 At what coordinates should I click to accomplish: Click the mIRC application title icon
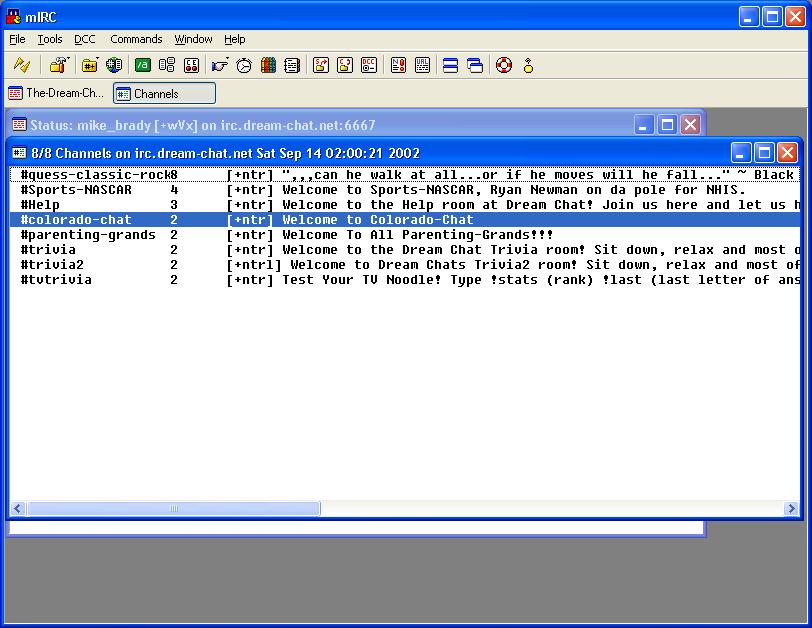point(13,17)
